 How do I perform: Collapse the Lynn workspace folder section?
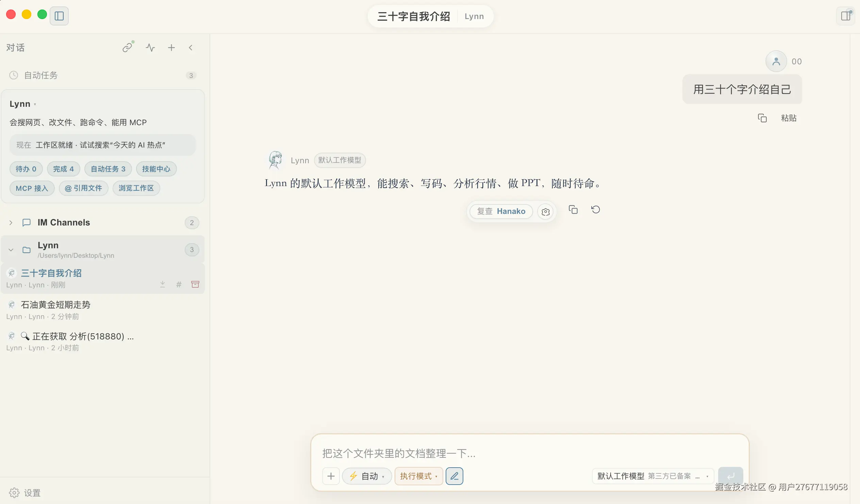click(x=11, y=249)
